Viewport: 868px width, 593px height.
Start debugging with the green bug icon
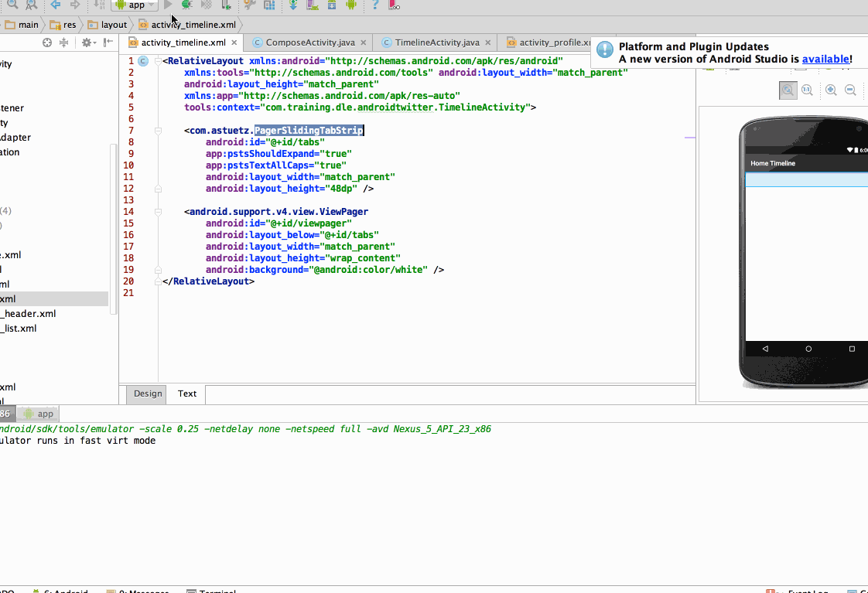click(x=187, y=5)
